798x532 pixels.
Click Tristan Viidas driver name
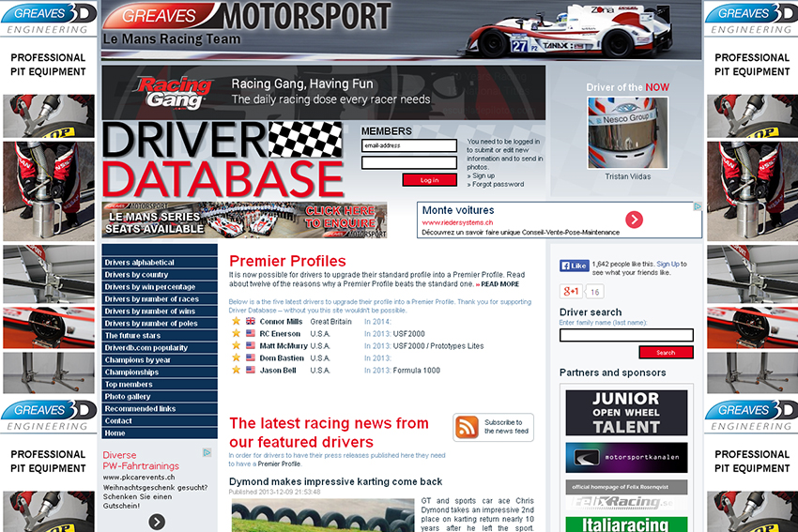coord(627,176)
